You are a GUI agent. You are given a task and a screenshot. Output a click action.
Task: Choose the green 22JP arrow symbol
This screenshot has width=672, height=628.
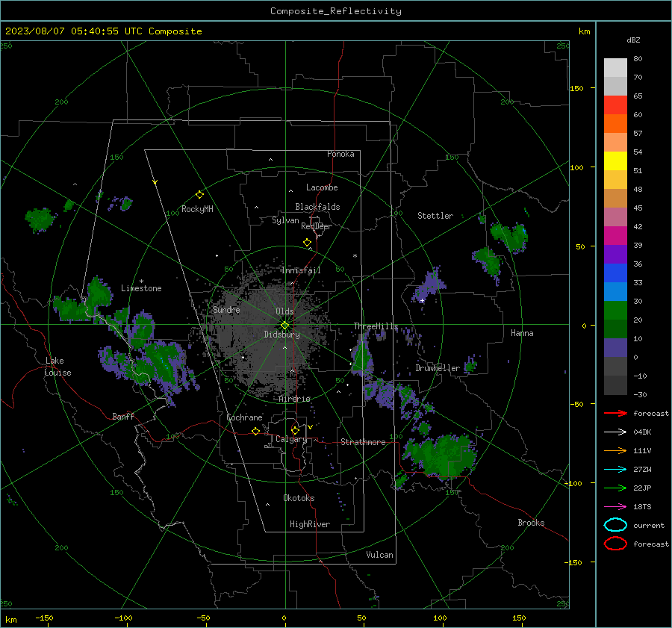615,488
